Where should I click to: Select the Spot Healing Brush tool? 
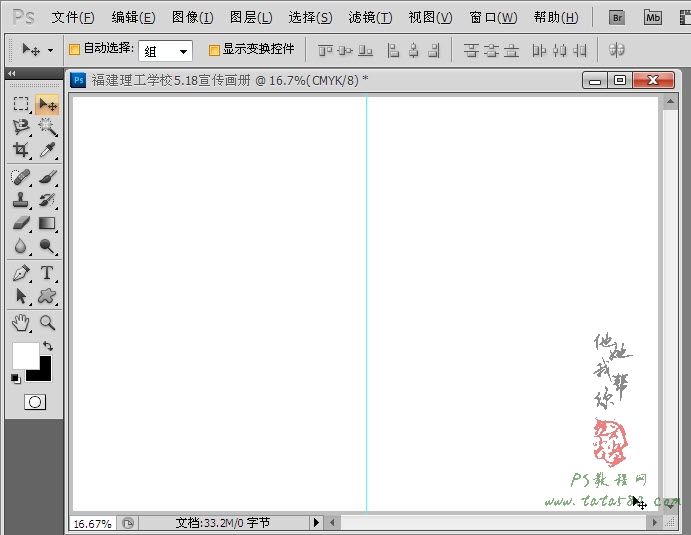pyautogui.click(x=21, y=177)
